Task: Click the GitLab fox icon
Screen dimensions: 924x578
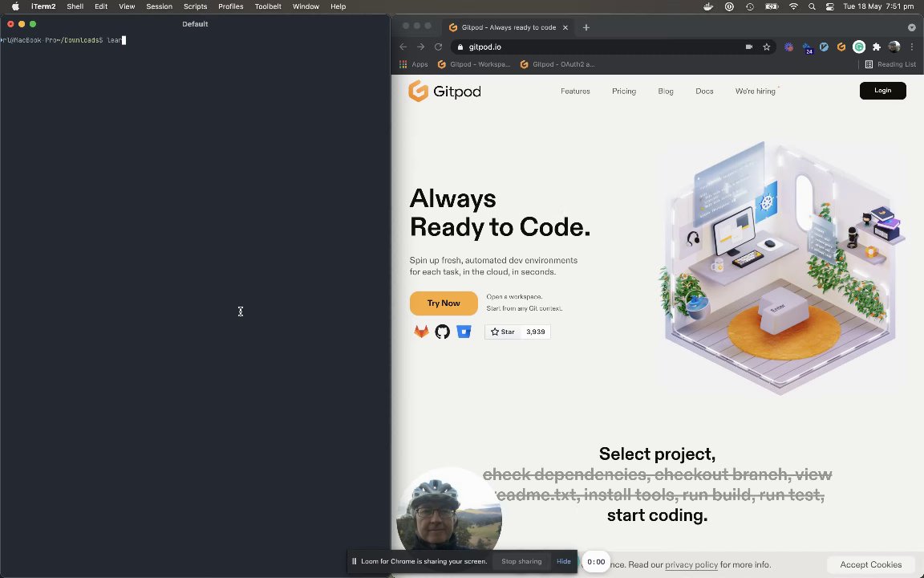Action: pos(421,332)
